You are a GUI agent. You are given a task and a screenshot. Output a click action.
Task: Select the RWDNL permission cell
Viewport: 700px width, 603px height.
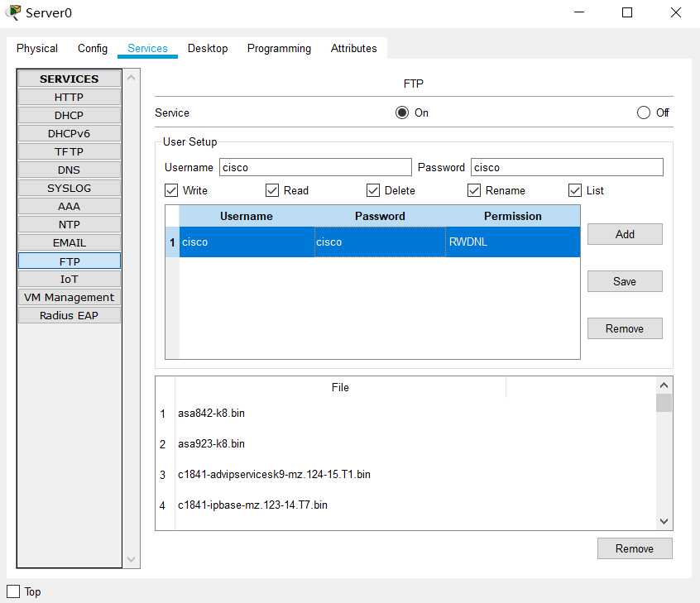pyautogui.click(x=513, y=242)
